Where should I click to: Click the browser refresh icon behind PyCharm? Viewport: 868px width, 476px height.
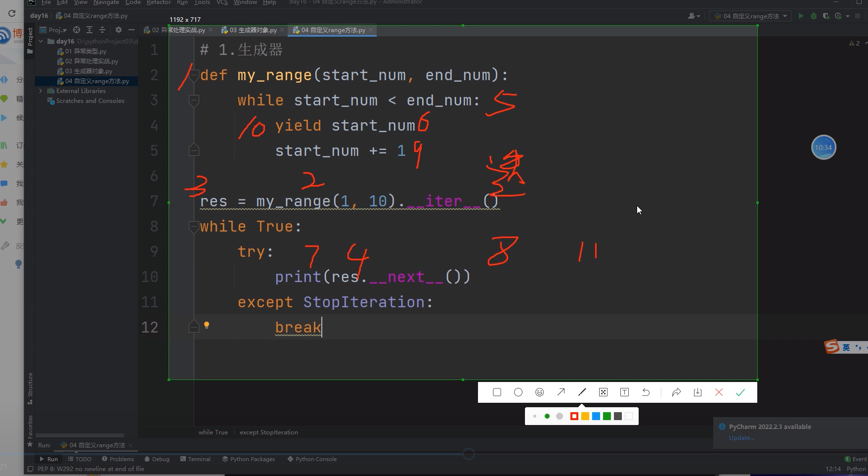[x=12, y=13]
